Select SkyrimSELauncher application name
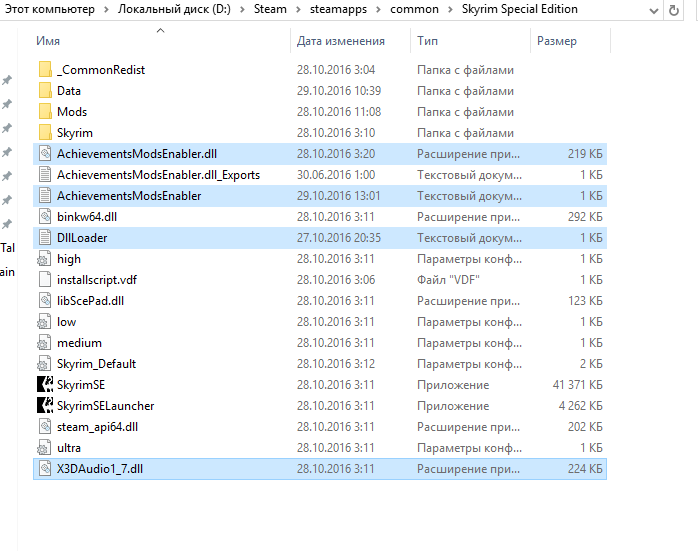This screenshot has width=698, height=551. pos(105,406)
